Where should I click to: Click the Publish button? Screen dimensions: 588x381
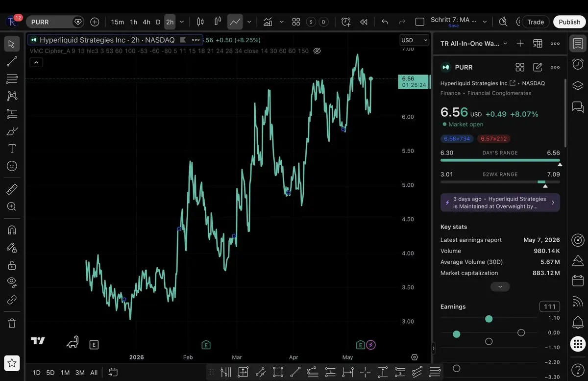[x=569, y=22]
